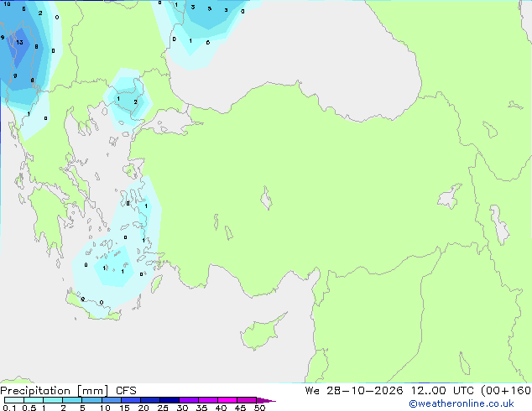This screenshot has height=411, width=532.
Task: Click the legend label '45'
Action: click(x=240, y=408)
